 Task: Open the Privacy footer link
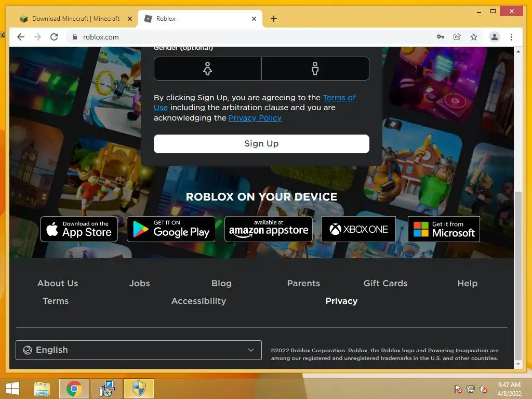(x=341, y=301)
